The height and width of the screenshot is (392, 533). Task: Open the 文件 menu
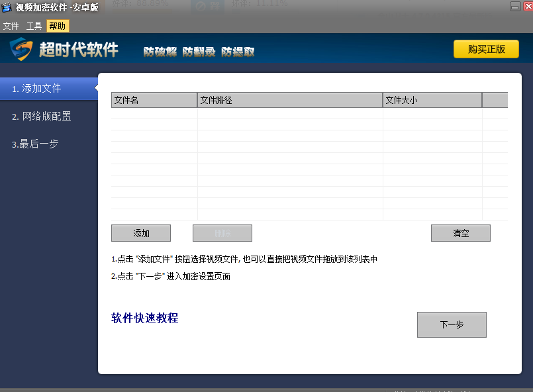tap(11, 26)
